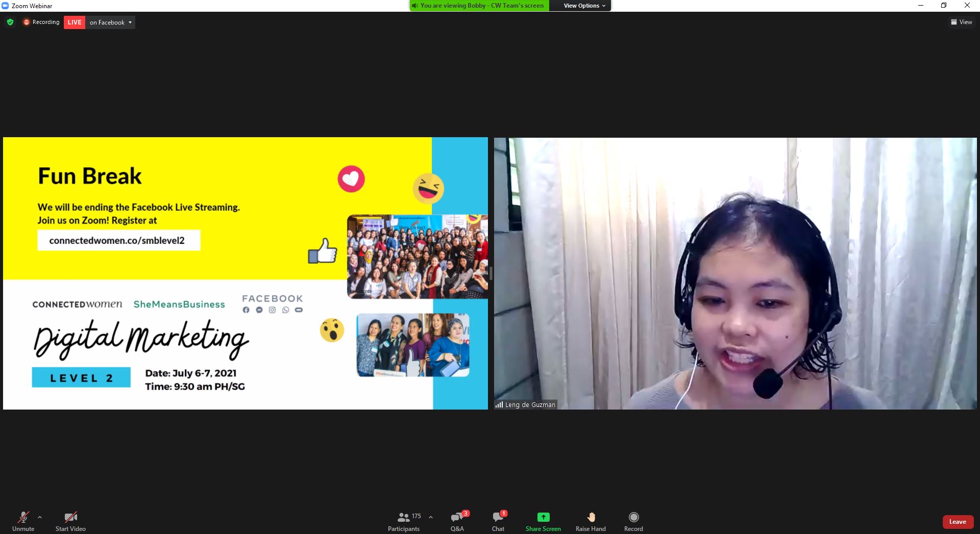Click the WhatsApp icon under FACEBOOK
980x534 pixels.
point(285,310)
